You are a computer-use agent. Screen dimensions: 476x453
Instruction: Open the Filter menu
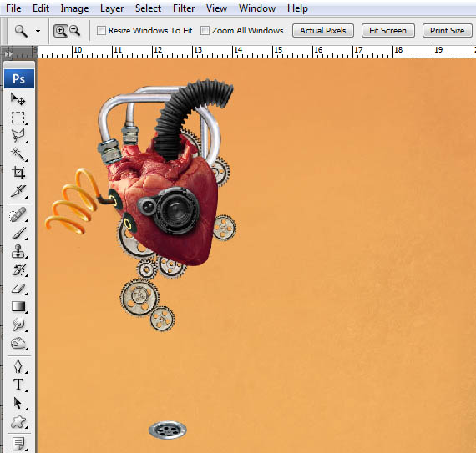coord(184,8)
